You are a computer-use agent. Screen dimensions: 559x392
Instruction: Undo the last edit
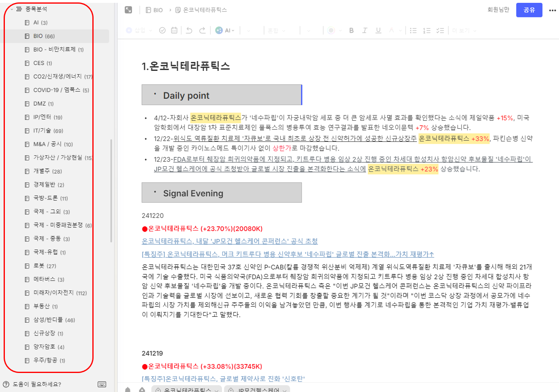pos(189,30)
